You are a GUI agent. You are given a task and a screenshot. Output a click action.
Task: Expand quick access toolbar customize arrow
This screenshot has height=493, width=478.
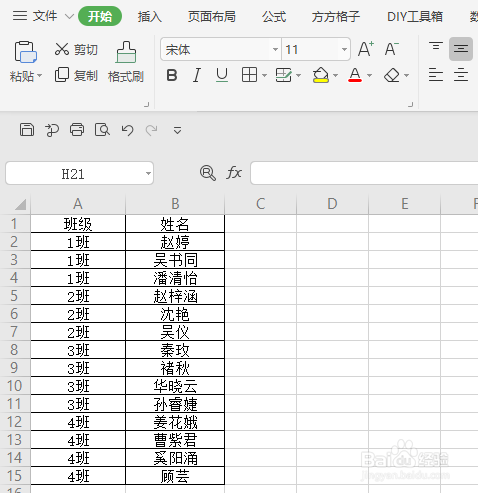click(177, 130)
